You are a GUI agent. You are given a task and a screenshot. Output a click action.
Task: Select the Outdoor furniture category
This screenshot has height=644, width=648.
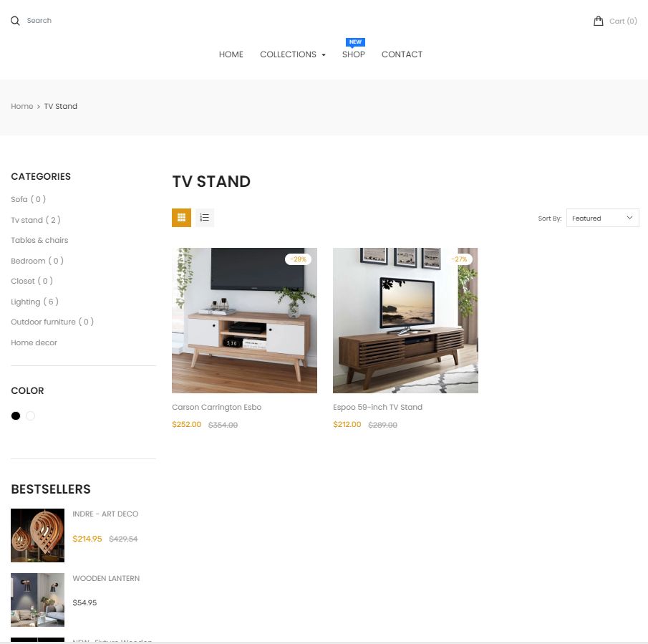[x=52, y=322]
